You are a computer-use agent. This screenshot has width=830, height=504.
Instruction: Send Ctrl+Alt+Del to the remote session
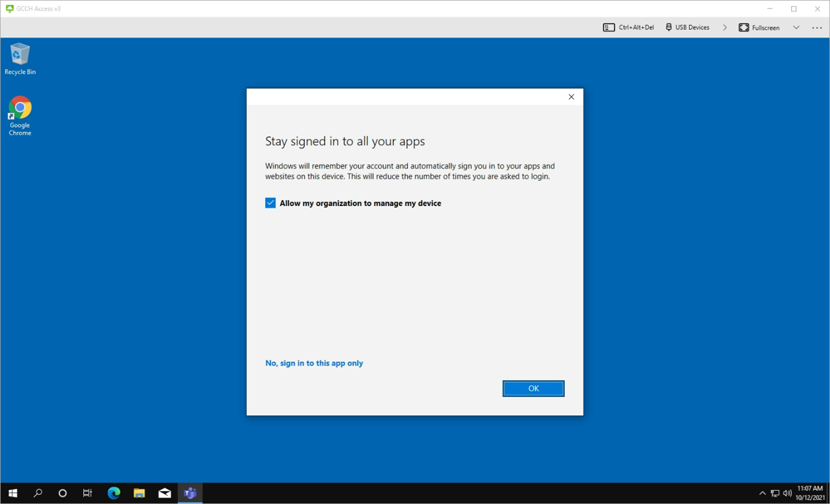tap(627, 27)
